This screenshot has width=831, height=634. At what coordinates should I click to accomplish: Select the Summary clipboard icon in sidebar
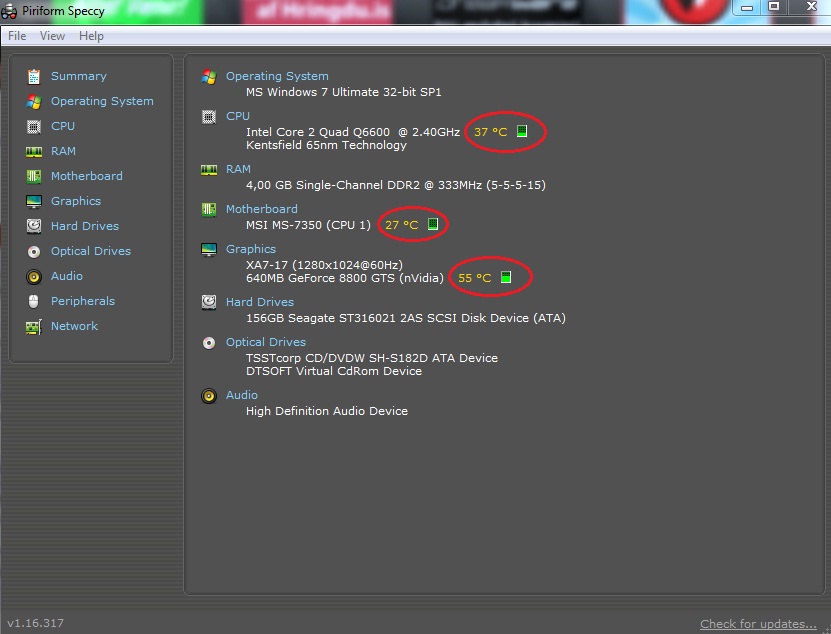pos(34,76)
